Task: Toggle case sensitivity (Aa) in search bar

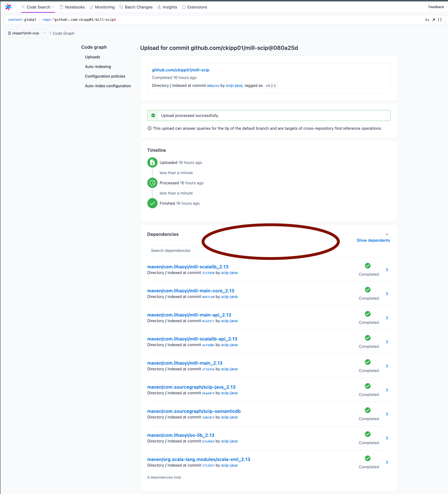Action: (427, 20)
